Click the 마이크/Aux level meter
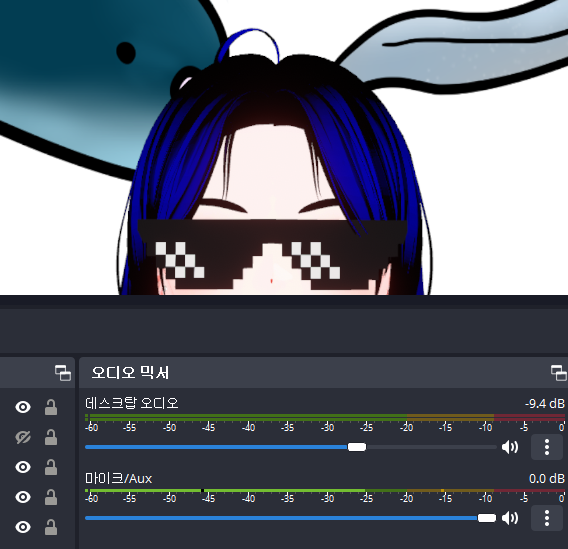This screenshot has height=549, width=568. coord(325,491)
